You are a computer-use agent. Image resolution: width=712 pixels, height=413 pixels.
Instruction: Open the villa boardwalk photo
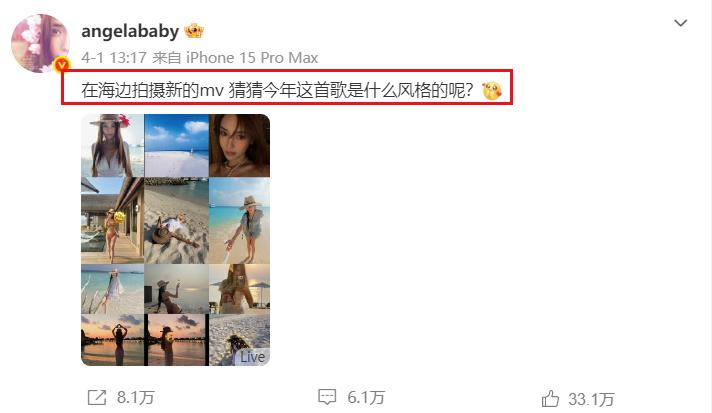(113, 221)
